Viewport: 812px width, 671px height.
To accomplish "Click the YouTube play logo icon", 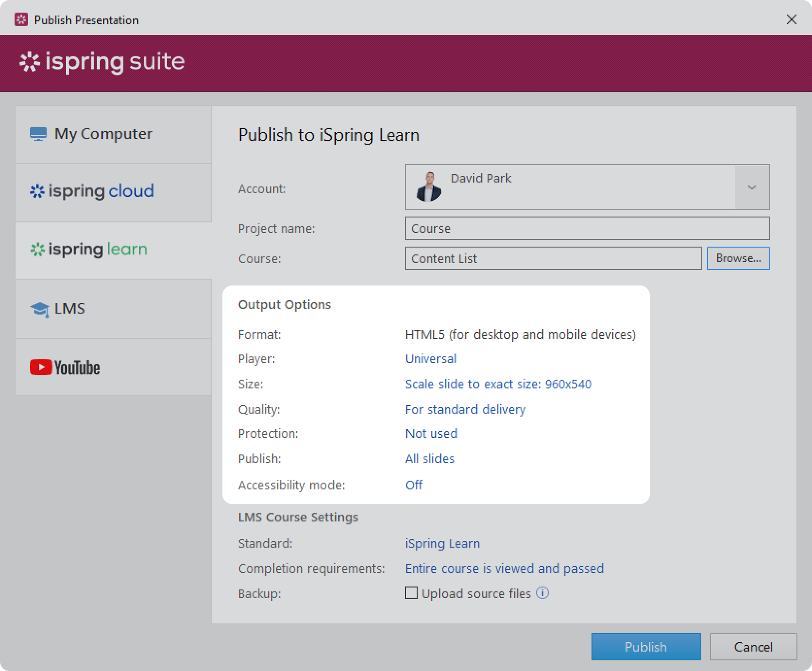I will [41, 367].
